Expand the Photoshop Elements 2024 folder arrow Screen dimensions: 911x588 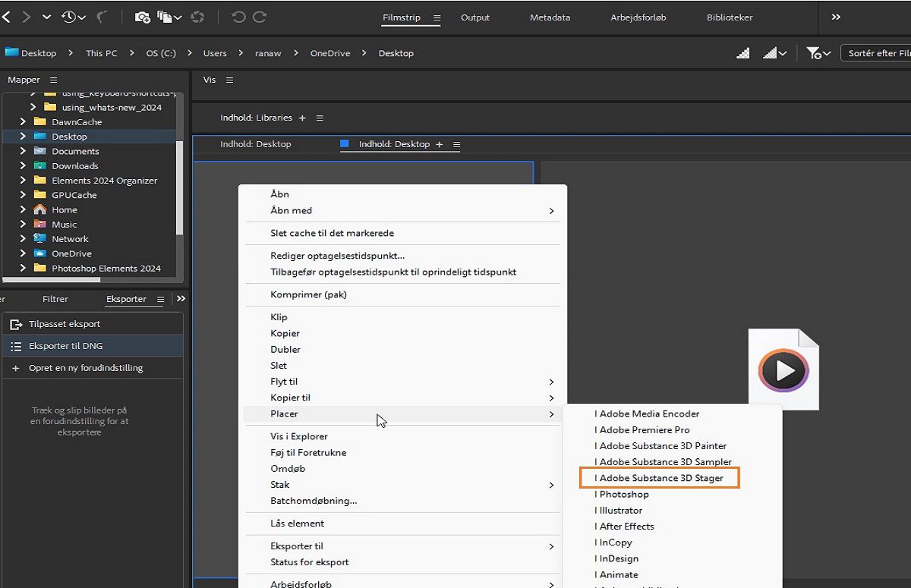point(23,268)
